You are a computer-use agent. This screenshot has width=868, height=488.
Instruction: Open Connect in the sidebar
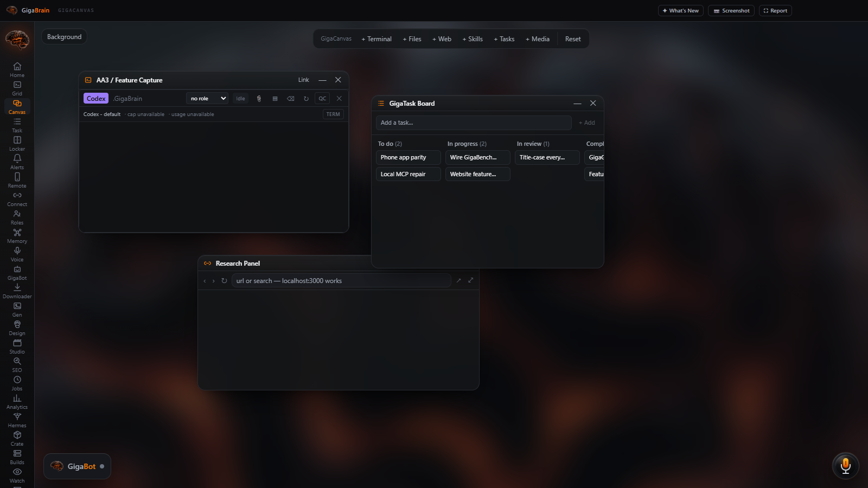[x=17, y=198]
